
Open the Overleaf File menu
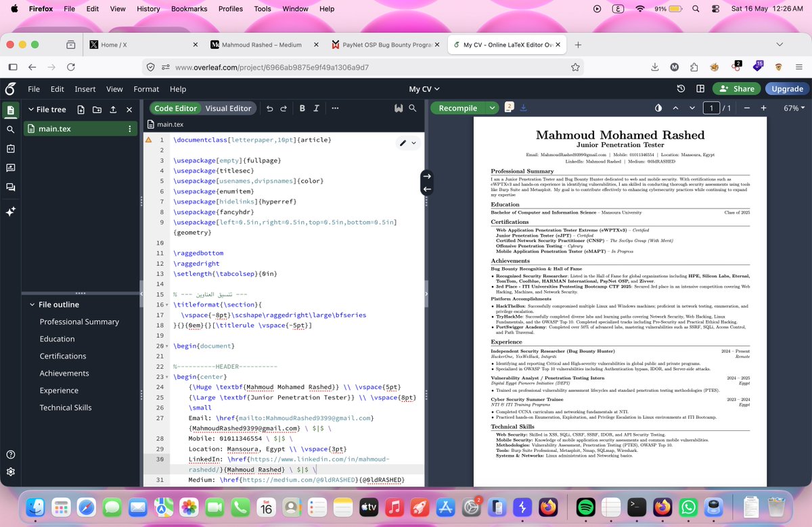[34, 89]
